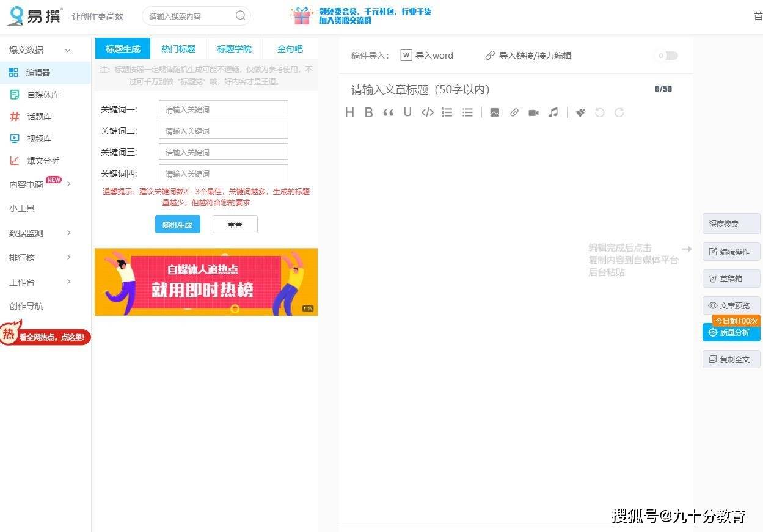This screenshot has width=763, height=532.
Task: Insert an image into the article
Action: pyautogui.click(x=495, y=112)
